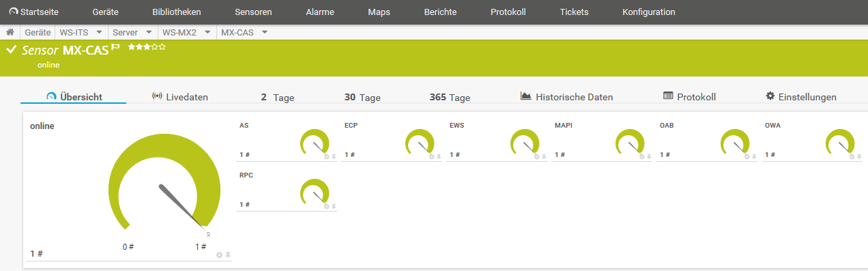Click the online status text in header
868x271 pixels.
[x=48, y=65]
